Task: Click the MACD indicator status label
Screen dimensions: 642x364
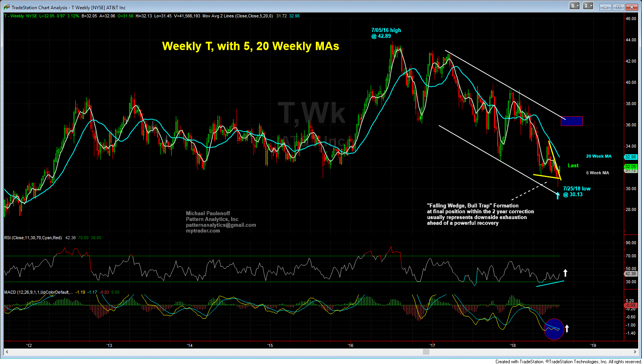Action: pyautogui.click(x=38, y=292)
